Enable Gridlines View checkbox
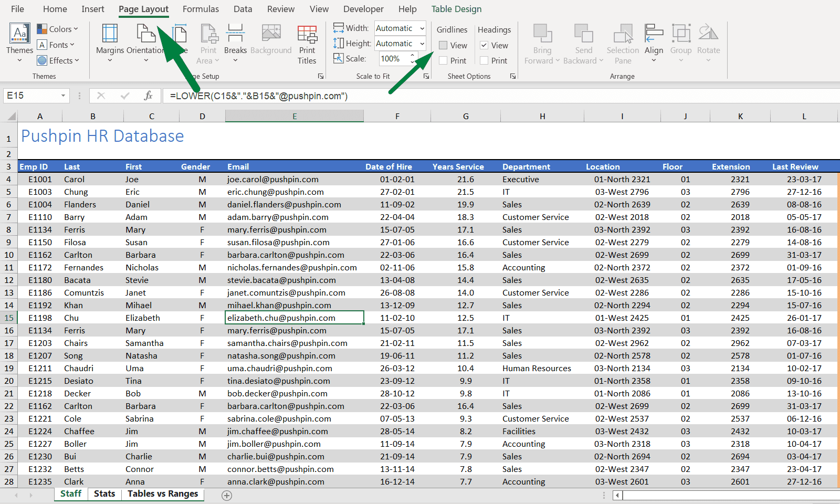840x504 pixels. pyautogui.click(x=443, y=45)
